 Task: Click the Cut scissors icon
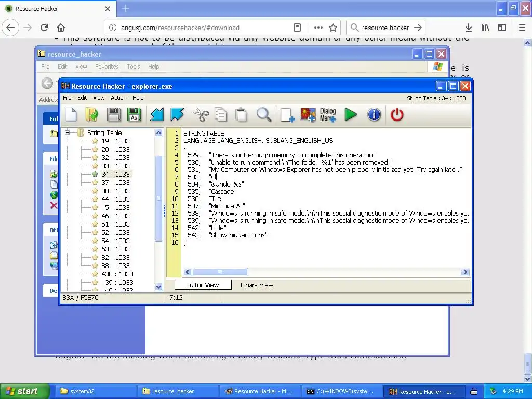[201, 115]
